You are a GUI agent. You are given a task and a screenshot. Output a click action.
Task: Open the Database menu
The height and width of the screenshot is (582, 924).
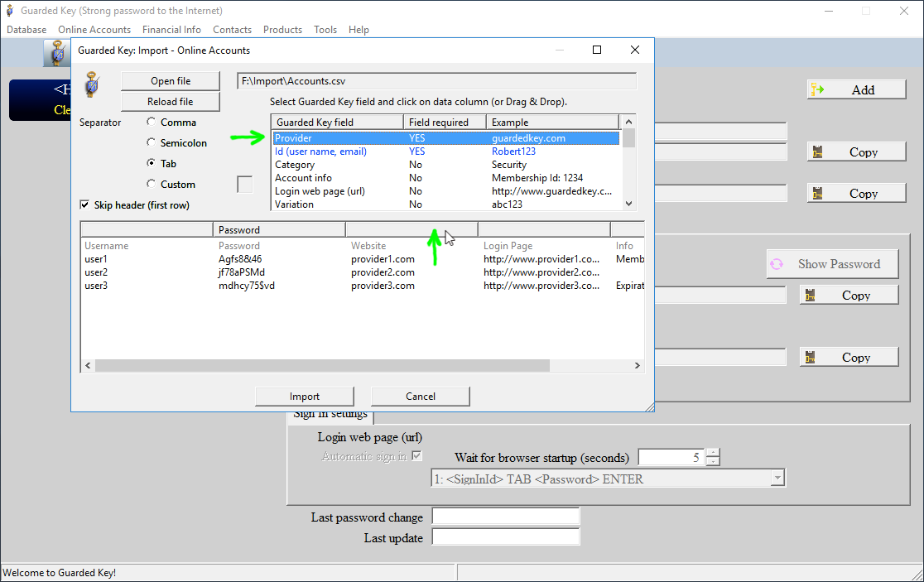pos(26,30)
